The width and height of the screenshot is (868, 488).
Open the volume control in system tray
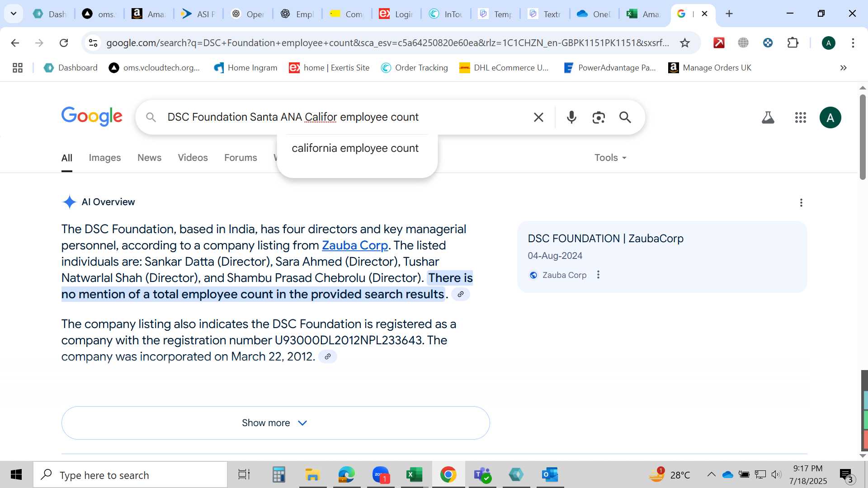(x=776, y=474)
